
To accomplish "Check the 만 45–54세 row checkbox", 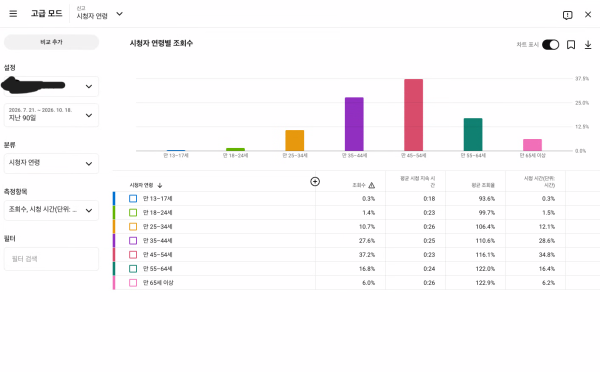I will point(133,255).
